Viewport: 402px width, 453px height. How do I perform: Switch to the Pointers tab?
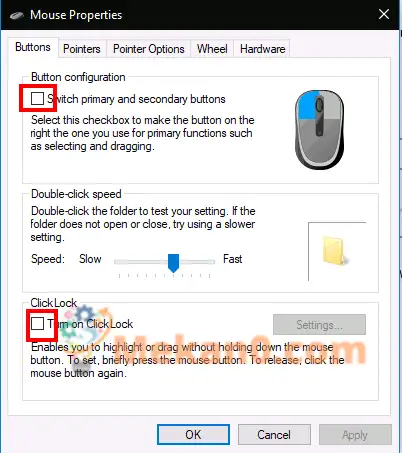(x=82, y=49)
